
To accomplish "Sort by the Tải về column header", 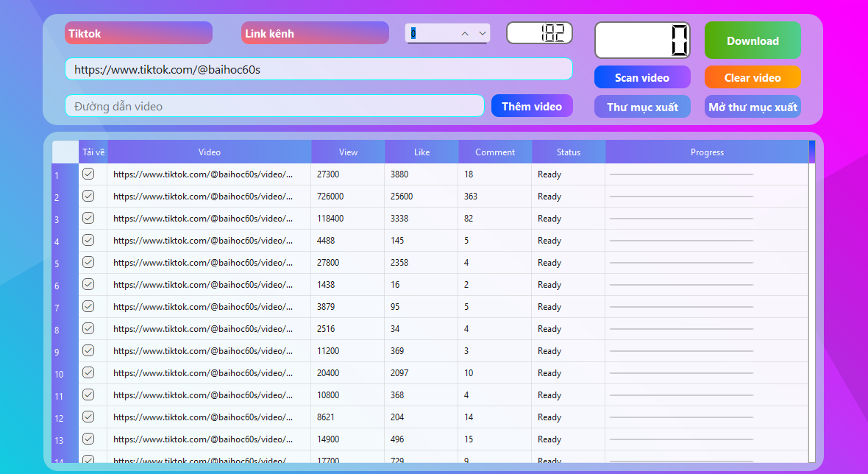I will [93, 152].
